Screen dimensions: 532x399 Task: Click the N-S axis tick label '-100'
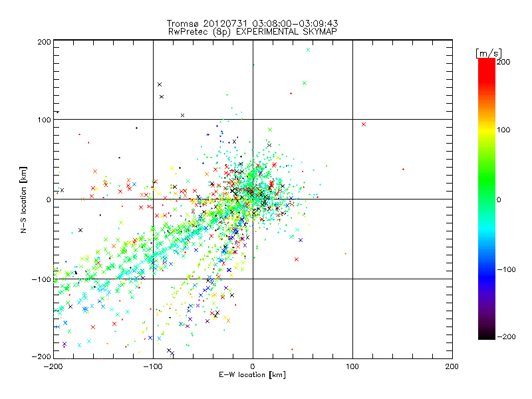point(41,279)
